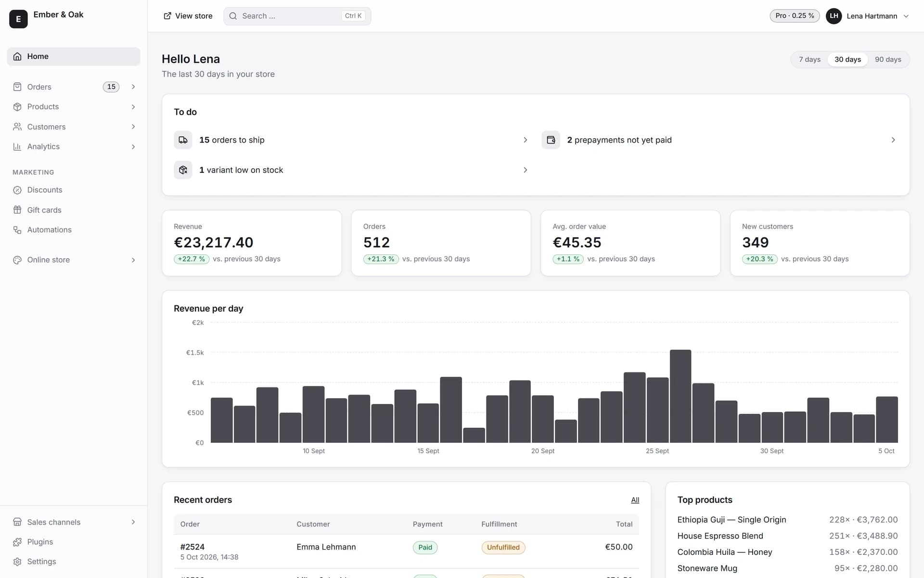
Task: Click the Products box icon in sidebar
Action: coord(17,107)
